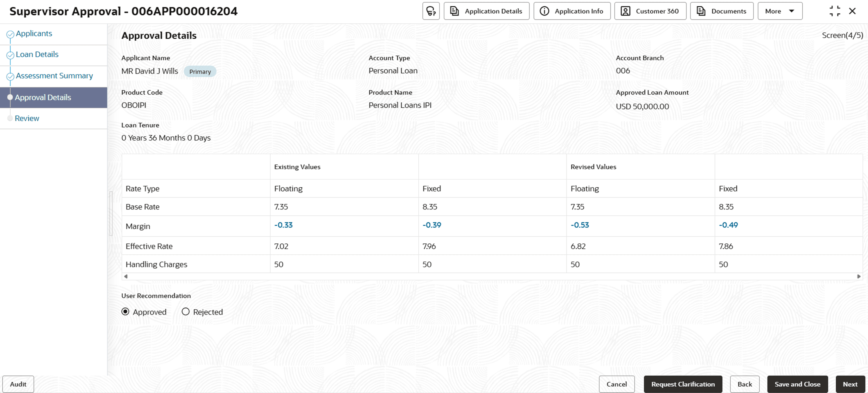
Task: Select the Rejected radio button
Action: 186,311
